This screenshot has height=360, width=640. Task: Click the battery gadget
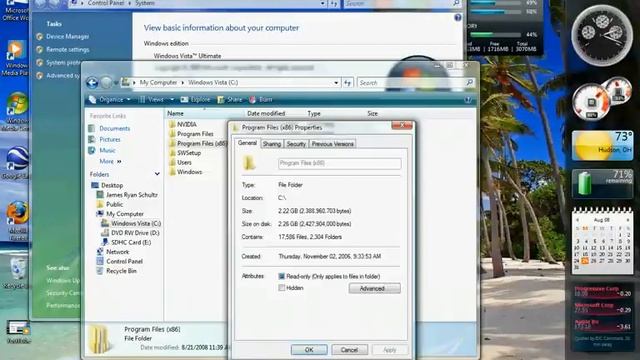(602, 184)
